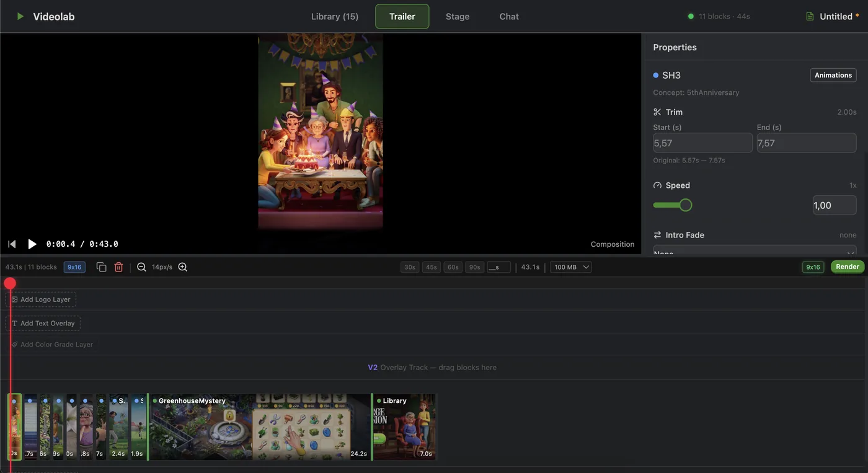Set target duration to 30s
Viewport: 868px width, 473px height.
410,267
